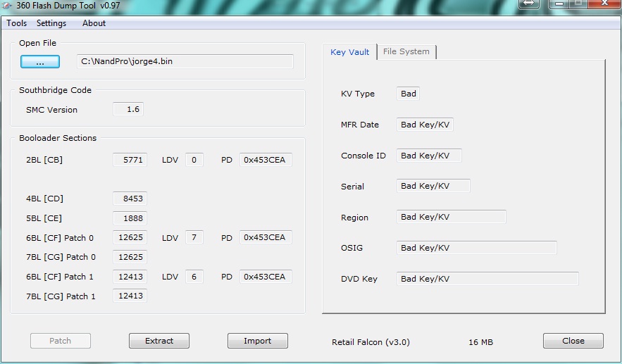622x364 pixels.
Task: Click the KV Type field showing Bad
Action: pyautogui.click(x=408, y=94)
